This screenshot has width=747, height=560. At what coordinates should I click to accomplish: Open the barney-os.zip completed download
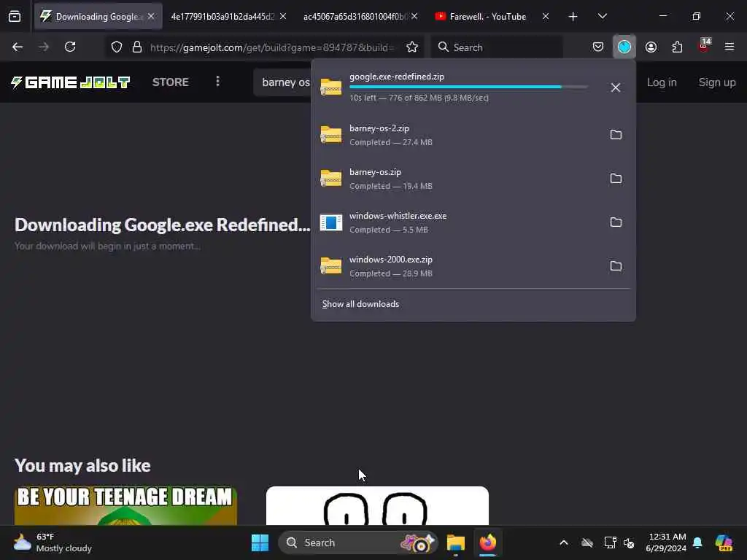pyautogui.click(x=460, y=179)
